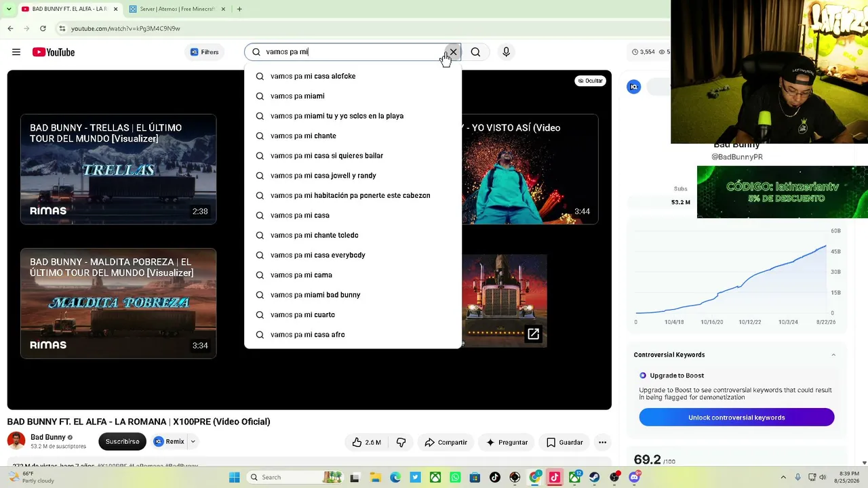The width and height of the screenshot is (868, 488).
Task: Open Task View from the taskbar
Action: [x=354, y=477]
